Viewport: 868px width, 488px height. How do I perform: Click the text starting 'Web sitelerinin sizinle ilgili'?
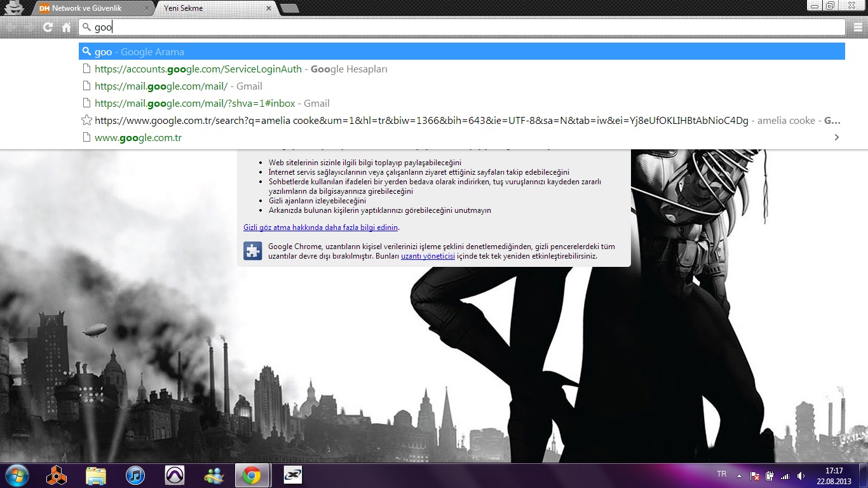click(x=365, y=163)
